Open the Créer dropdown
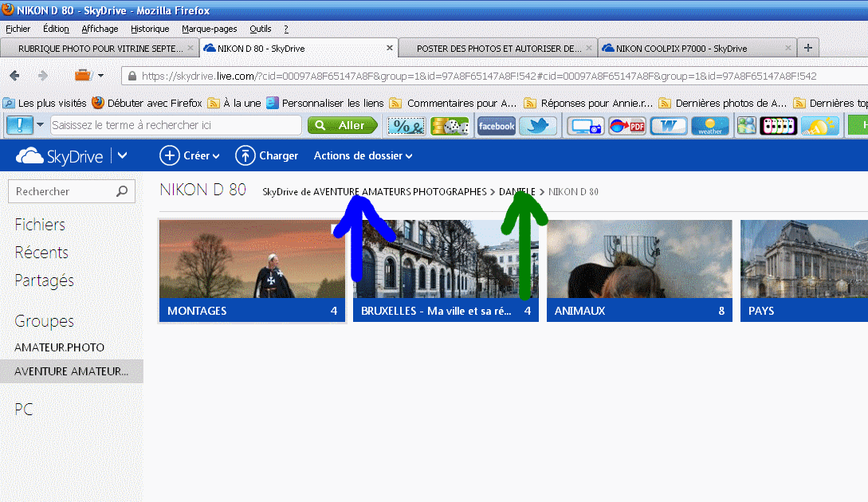The image size is (868, 502). (x=190, y=156)
